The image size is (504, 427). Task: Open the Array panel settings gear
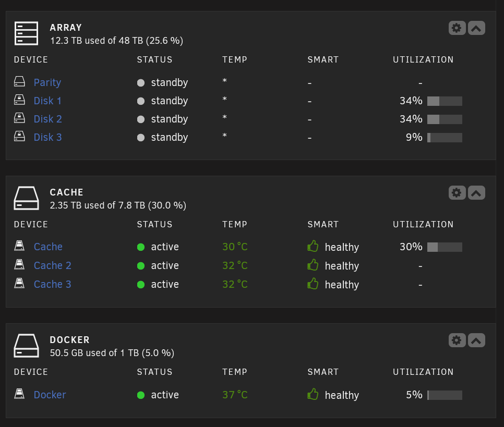click(457, 28)
